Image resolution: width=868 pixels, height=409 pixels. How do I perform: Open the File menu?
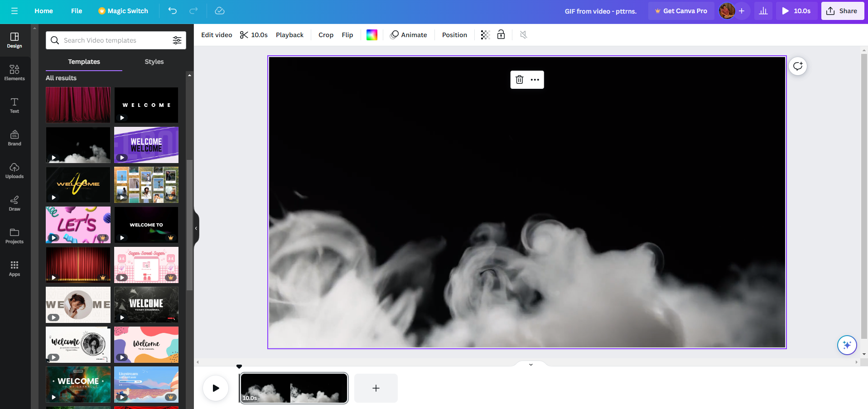[x=77, y=11]
